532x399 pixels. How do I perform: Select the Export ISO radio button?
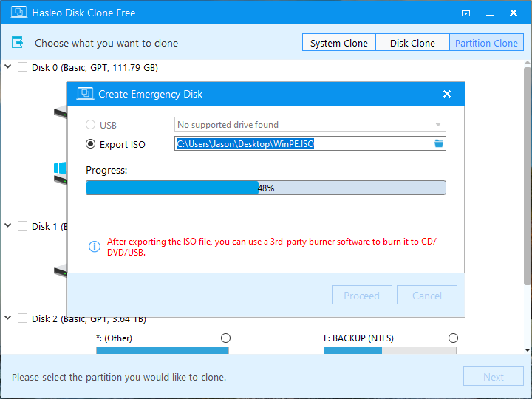90,144
